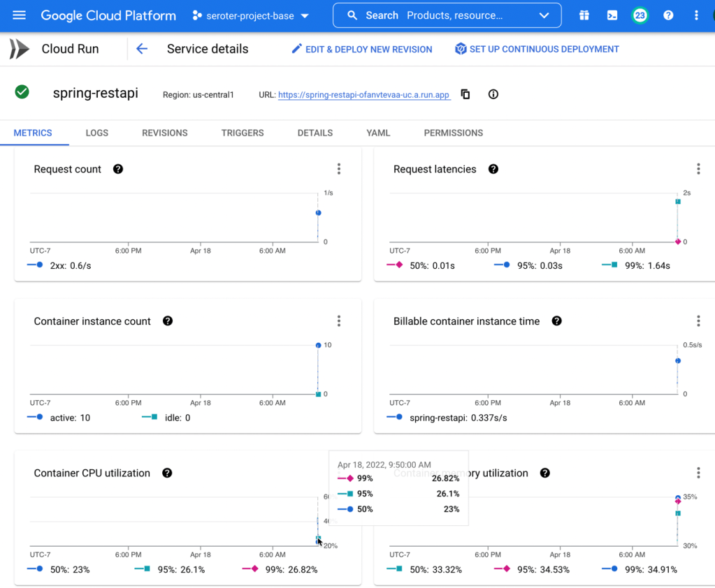Switch to the REVISIONS tab
The width and height of the screenshot is (715, 588).
(x=164, y=133)
